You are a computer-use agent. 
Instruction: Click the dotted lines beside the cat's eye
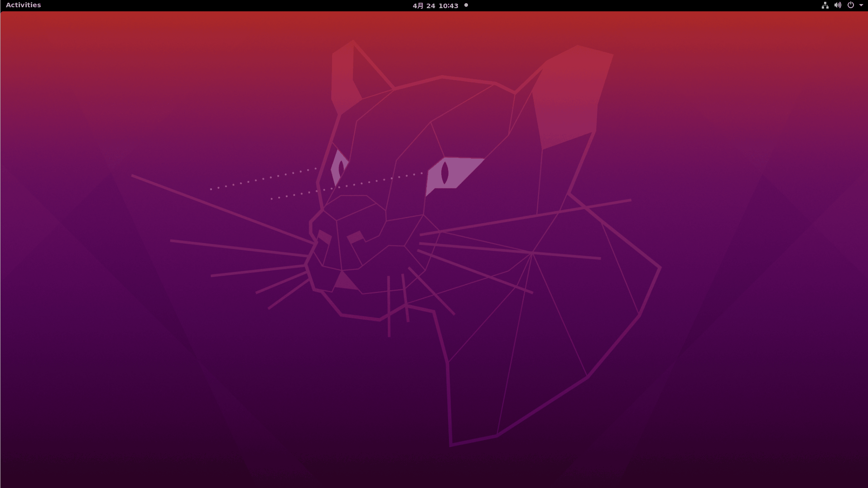pos(263,180)
